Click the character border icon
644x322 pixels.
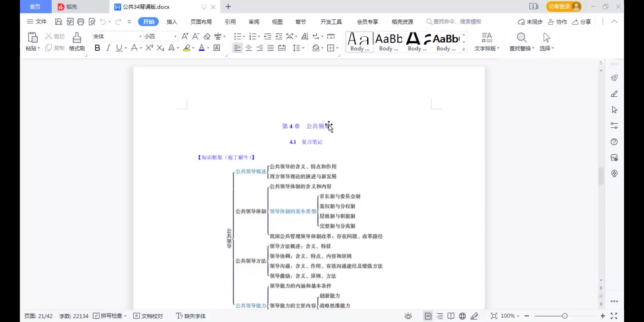coord(217,48)
